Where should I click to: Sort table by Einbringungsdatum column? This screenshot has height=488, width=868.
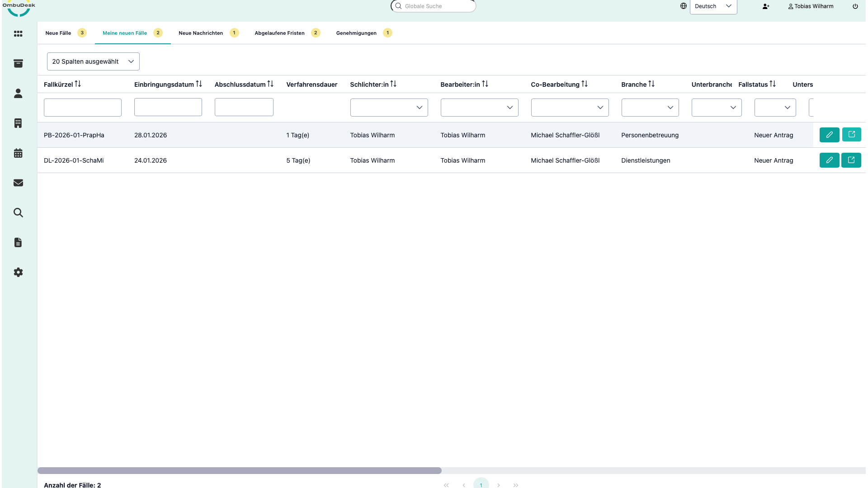(199, 84)
